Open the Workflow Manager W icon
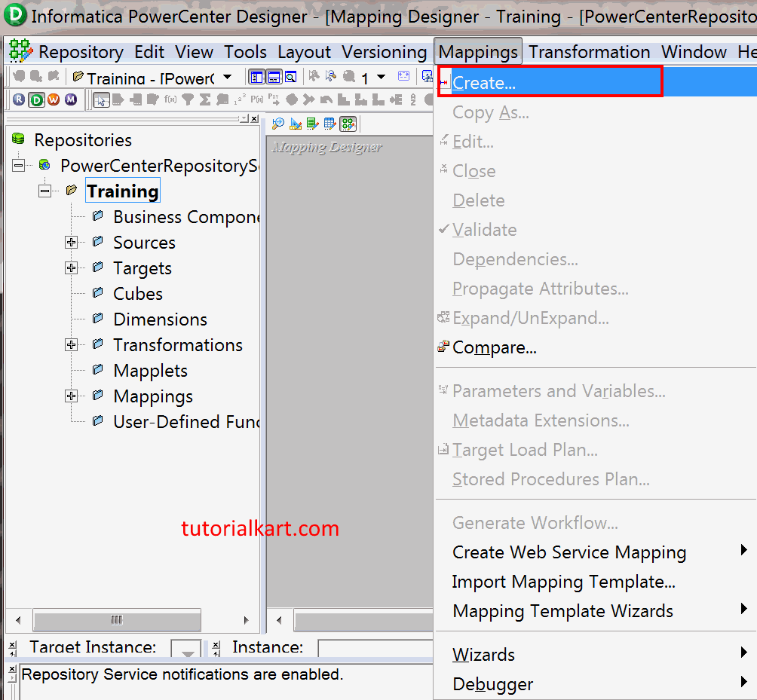Screen dimensions: 757x700 coord(54,99)
